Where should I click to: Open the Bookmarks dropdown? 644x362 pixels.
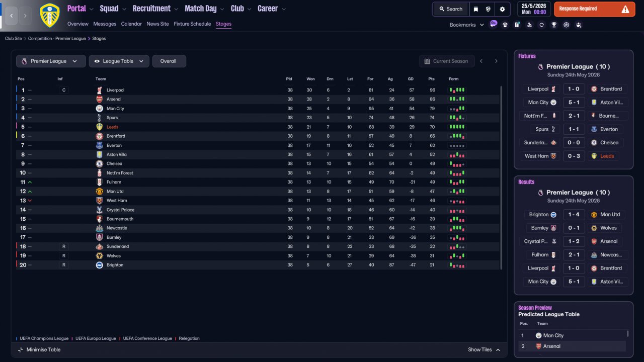pos(466,25)
